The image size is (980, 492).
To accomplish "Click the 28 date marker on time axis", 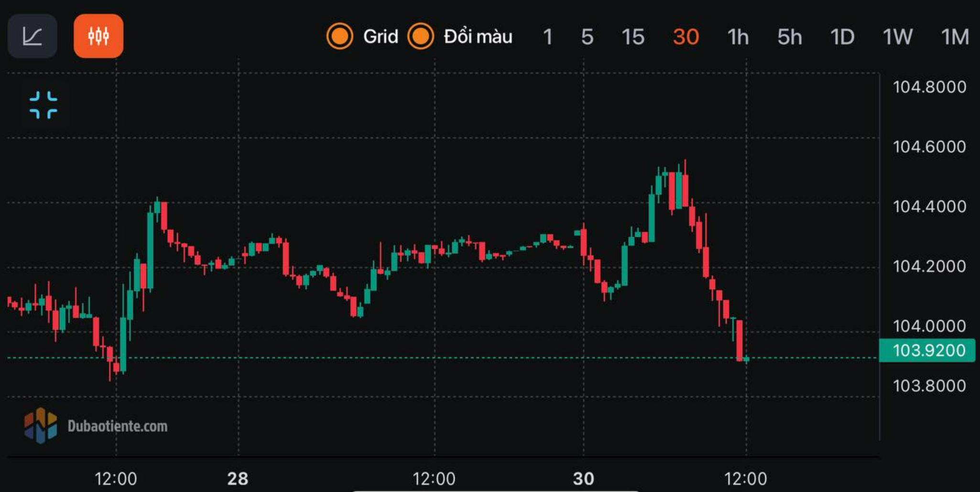I will (238, 478).
